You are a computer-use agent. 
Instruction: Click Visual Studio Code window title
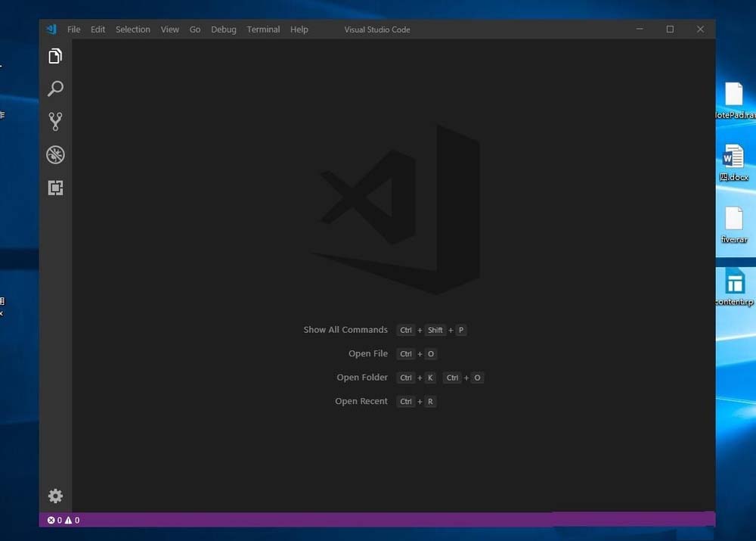tap(377, 30)
